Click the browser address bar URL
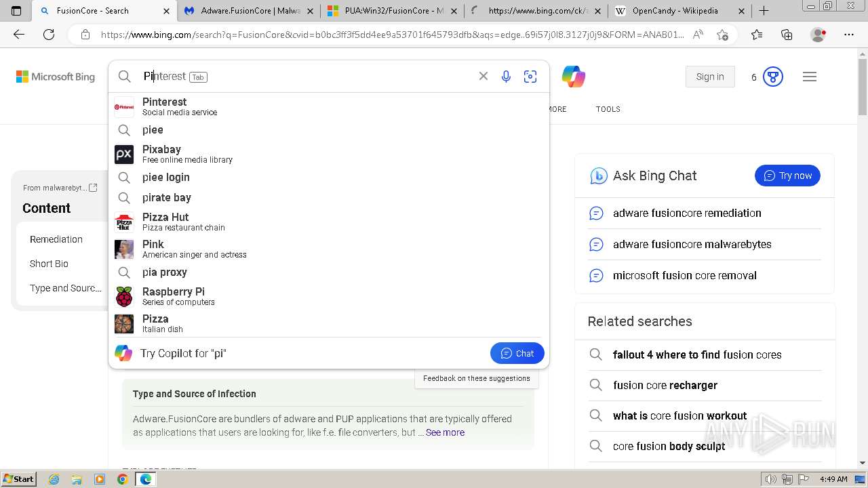 pos(392,35)
